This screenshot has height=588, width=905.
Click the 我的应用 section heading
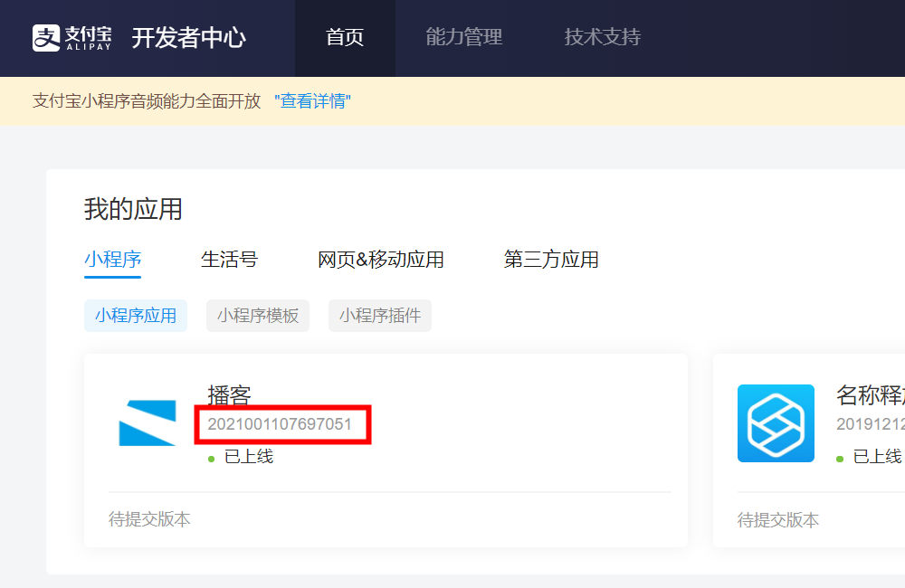(133, 209)
